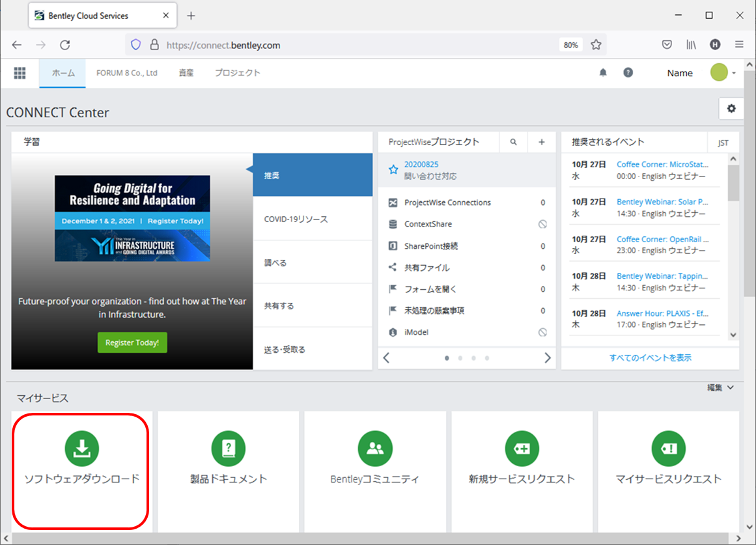Show site security lock information
Viewport: 756px width, 545px height.
[x=154, y=45]
